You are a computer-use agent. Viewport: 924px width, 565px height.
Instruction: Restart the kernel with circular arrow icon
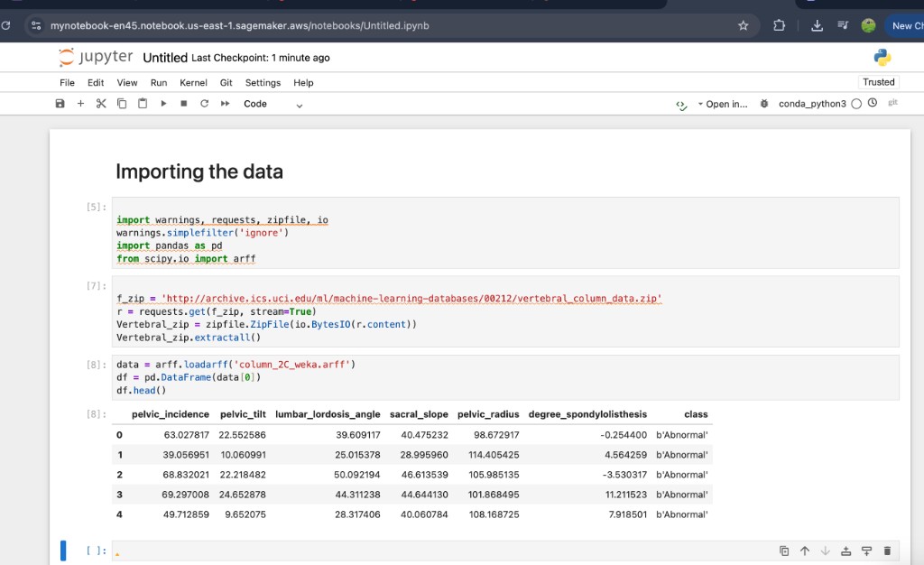tap(205, 104)
